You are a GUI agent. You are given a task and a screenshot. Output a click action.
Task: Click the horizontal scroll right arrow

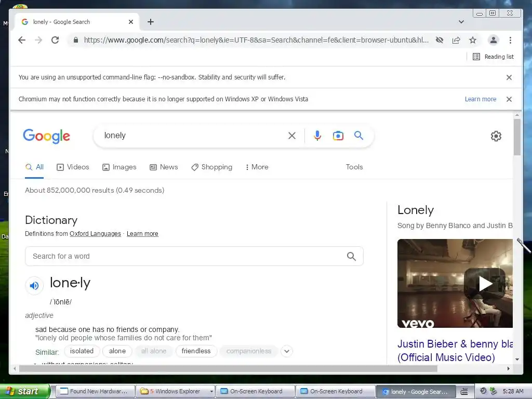point(508,368)
